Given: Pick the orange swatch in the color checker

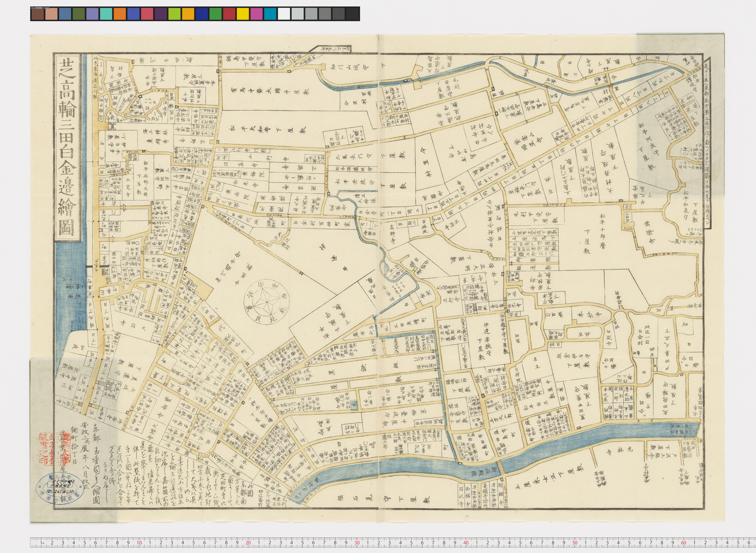Looking at the screenshot, I should (x=119, y=14).
